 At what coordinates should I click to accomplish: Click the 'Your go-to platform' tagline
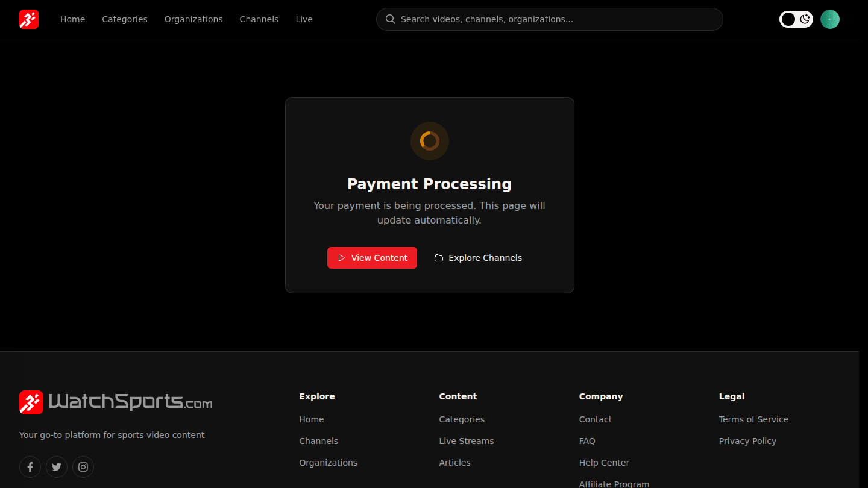(112, 435)
